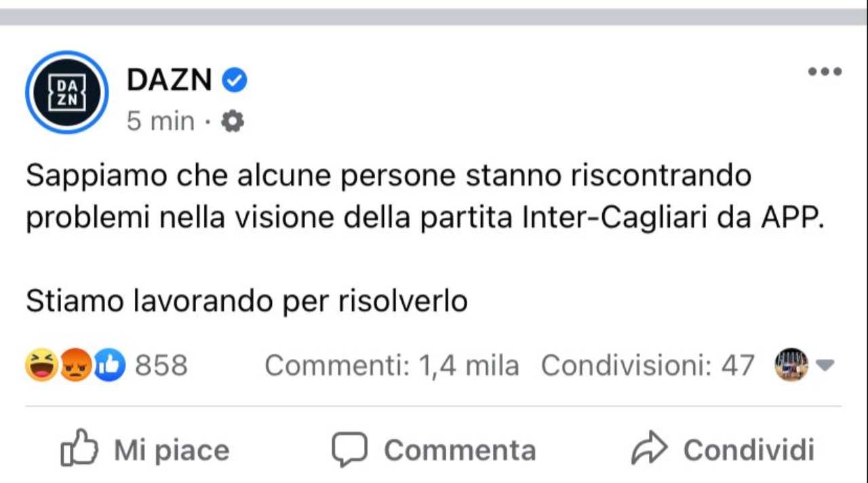
Task: Click the angry reaction emoji
Action: 75,366
